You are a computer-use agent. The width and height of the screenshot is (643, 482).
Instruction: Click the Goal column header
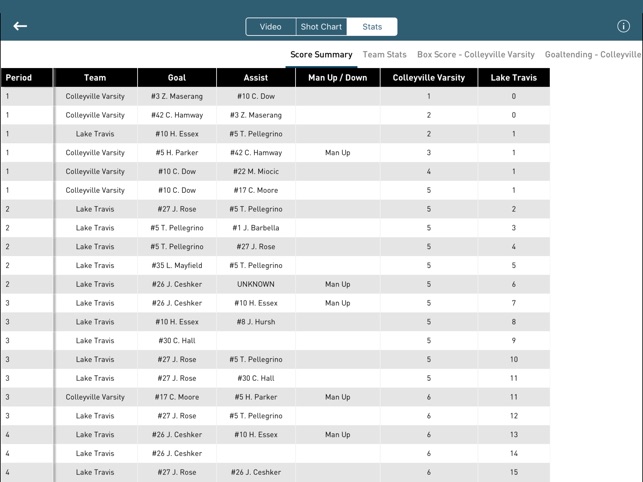[177, 77]
